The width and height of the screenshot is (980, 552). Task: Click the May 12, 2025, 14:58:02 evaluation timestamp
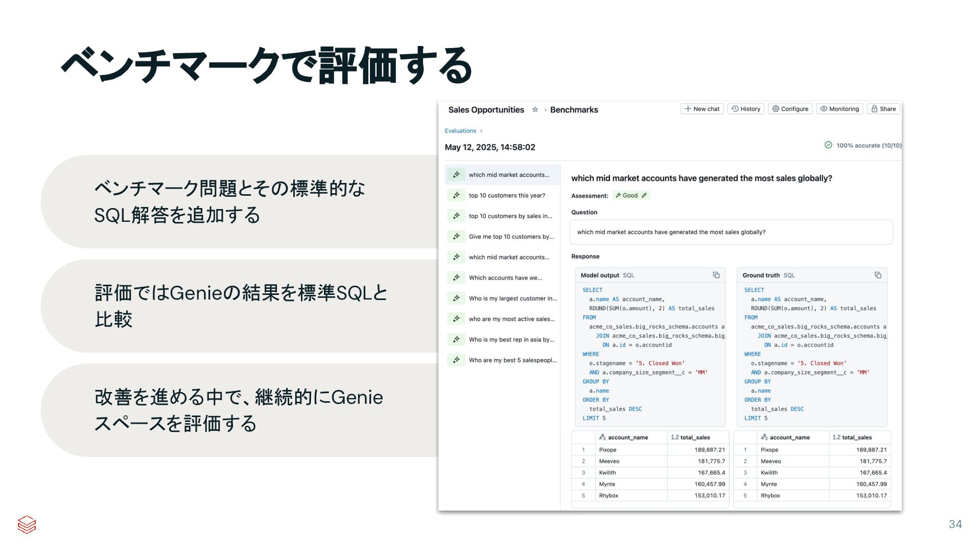(490, 147)
